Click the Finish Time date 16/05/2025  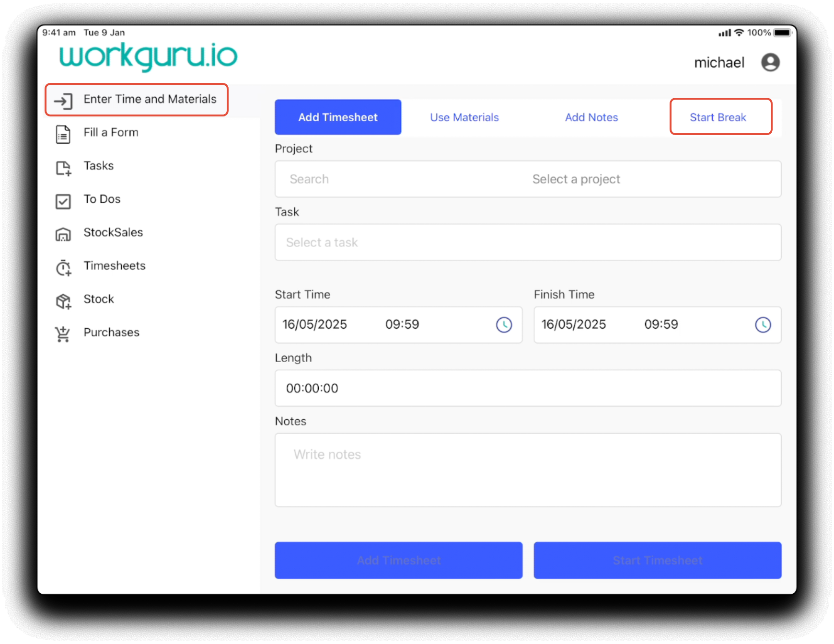(574, 324)
